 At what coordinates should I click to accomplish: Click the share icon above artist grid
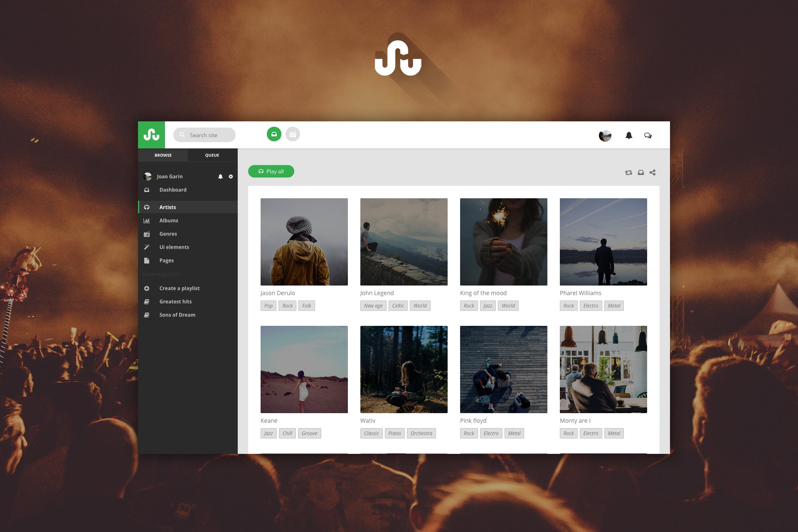click(x=653, y=172)
